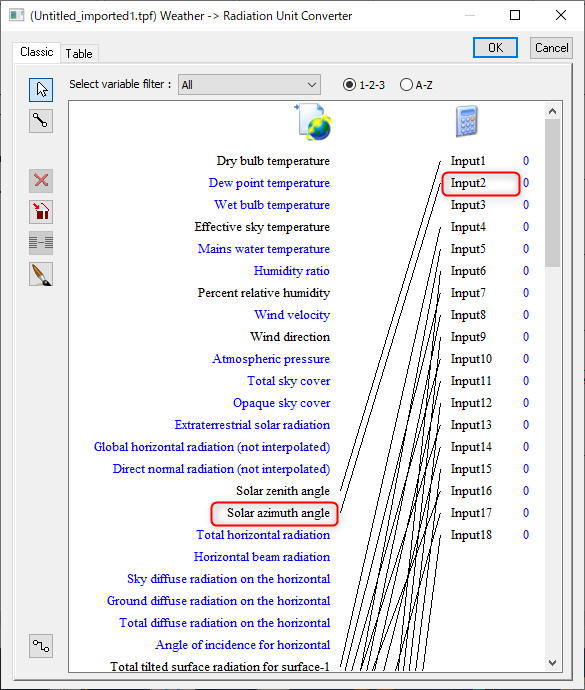Activate the link connection tool

tap(41, 121)
